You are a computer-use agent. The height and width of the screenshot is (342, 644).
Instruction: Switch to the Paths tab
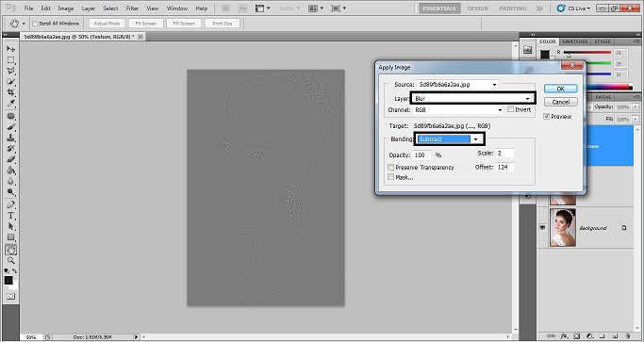point(603,97)
